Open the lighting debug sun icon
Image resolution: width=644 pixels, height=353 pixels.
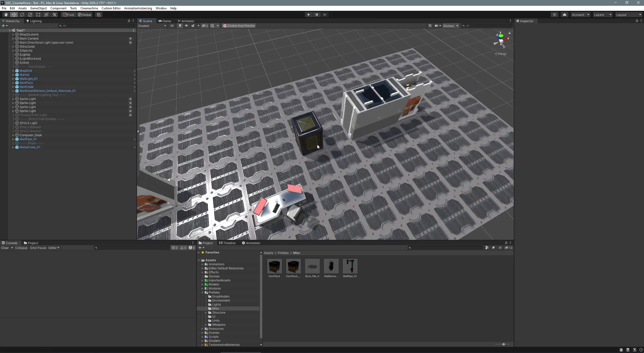coord(555,15)
